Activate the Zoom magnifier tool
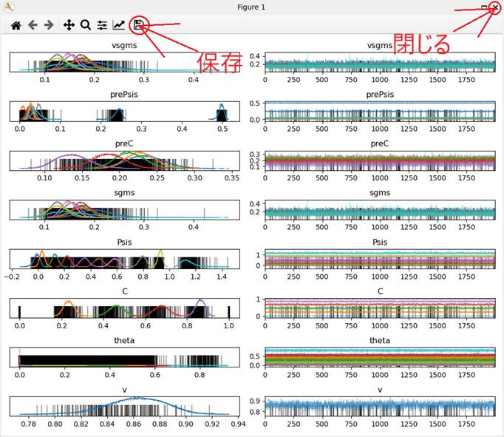Image resolution: width=504 pixels, height=437 pixels. 85,25
